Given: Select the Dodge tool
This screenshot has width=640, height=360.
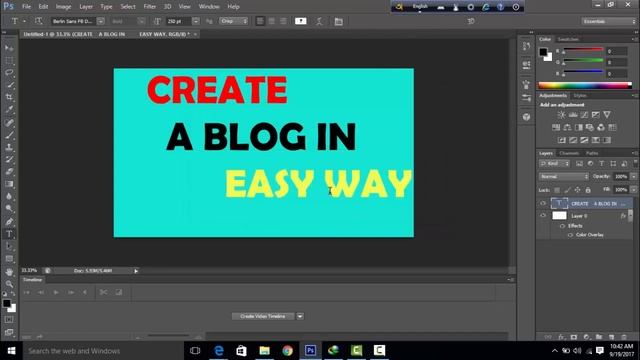Looking at the screenshot, I should point(9,209).
